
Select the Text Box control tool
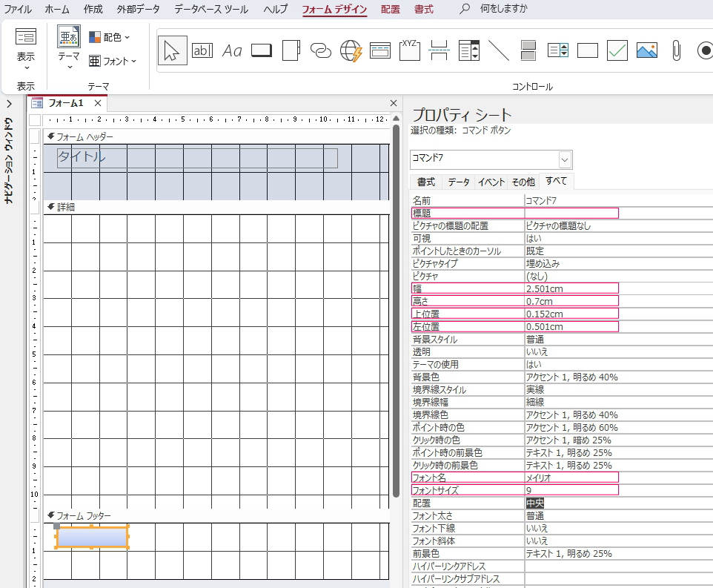point(202,50)
